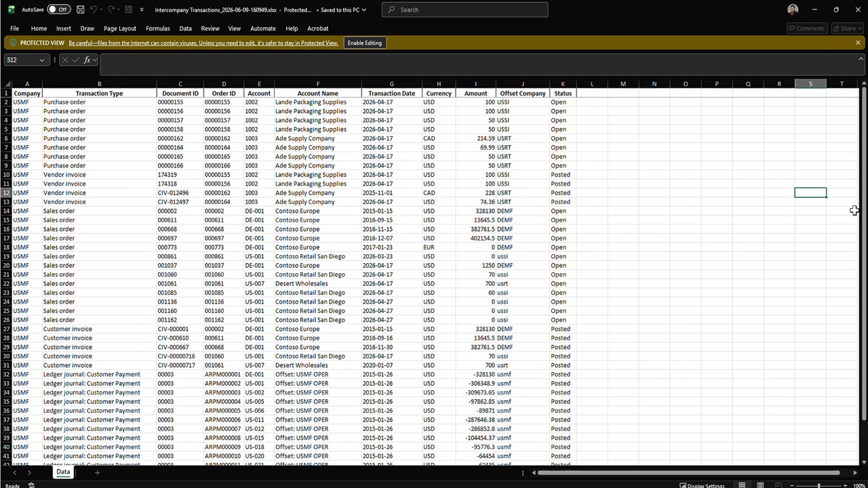Click the Accessibility checker status bar icon
The height and width of the screenshot is (488, 868).
point(31,485)
